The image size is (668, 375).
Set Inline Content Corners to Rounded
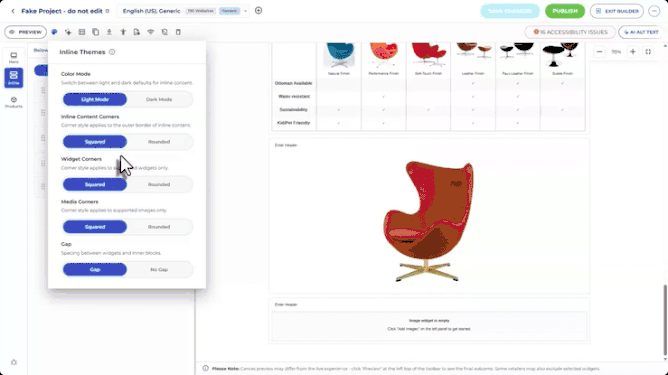[x=159, y=142]
